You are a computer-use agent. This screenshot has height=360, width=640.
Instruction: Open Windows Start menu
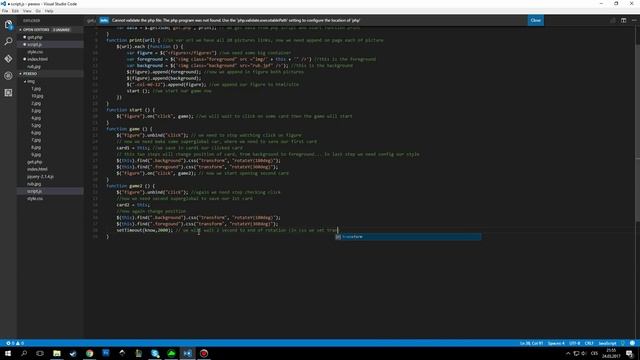click(8, 353)
